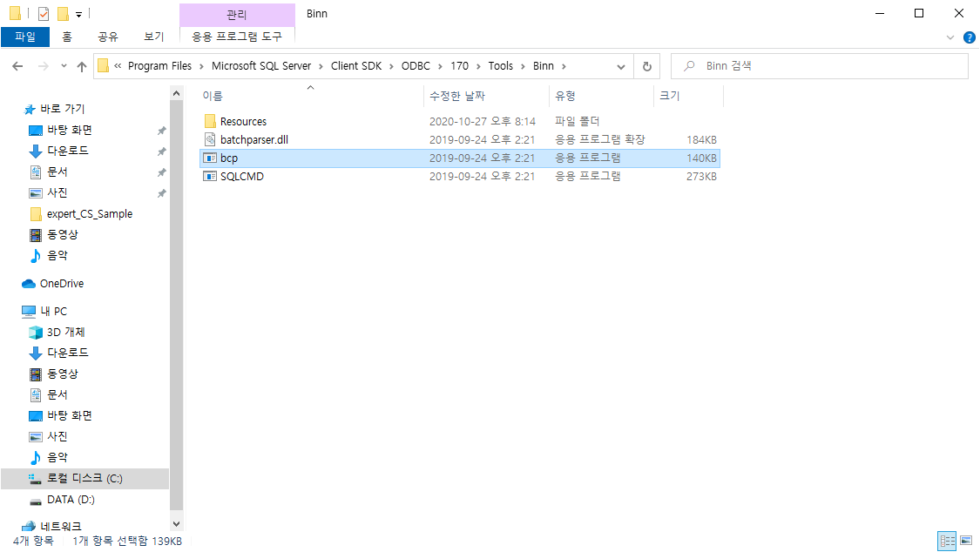Switch to the 홈 ribbon tab
Viewport: 980px width, 552px height.
(67, 37)
